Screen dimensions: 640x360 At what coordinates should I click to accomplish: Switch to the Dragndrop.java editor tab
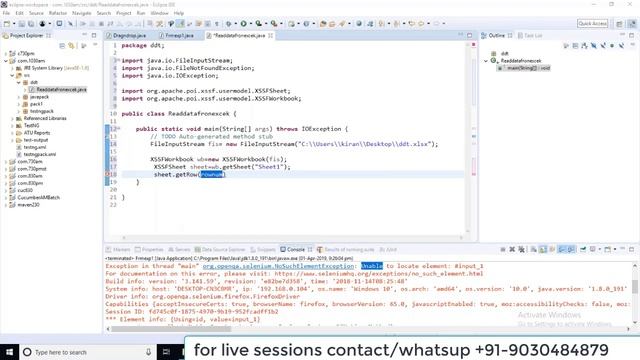coord(129,36)
